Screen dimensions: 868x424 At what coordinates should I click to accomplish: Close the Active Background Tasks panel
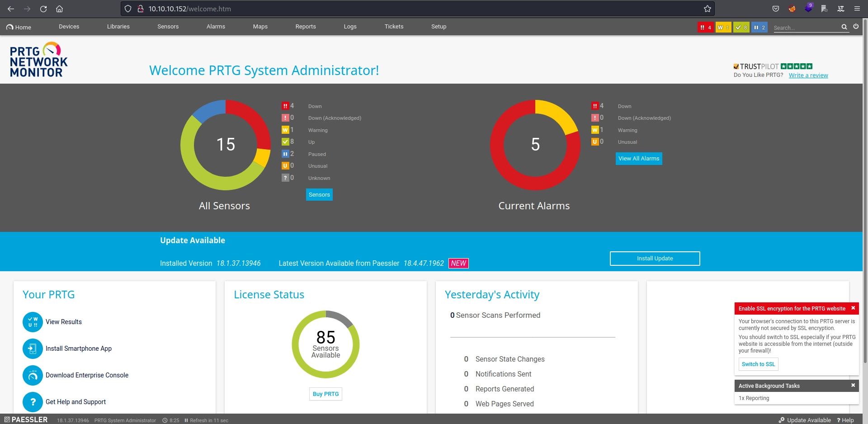click(x=853, y=386)
